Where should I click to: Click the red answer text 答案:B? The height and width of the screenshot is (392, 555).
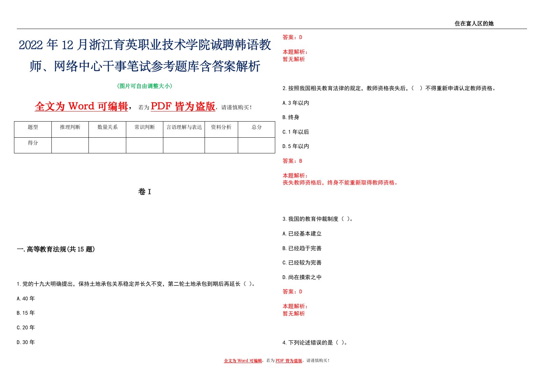click(292, 161)
